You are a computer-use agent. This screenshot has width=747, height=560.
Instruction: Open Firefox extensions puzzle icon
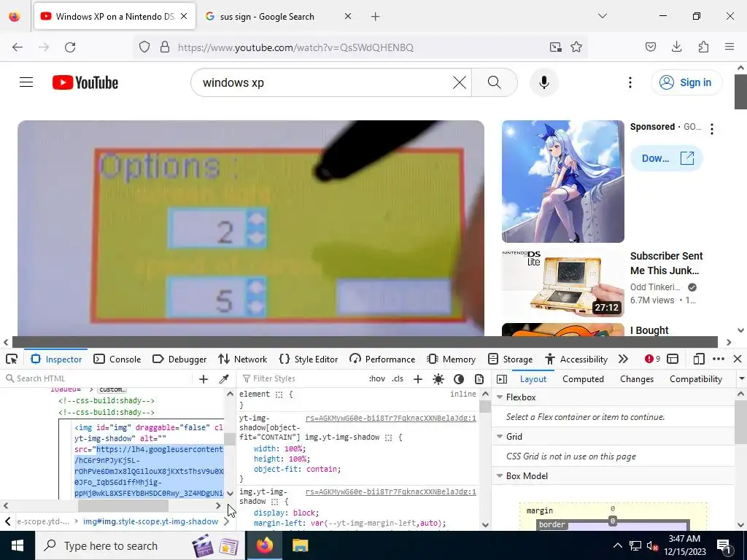[703, 47]
